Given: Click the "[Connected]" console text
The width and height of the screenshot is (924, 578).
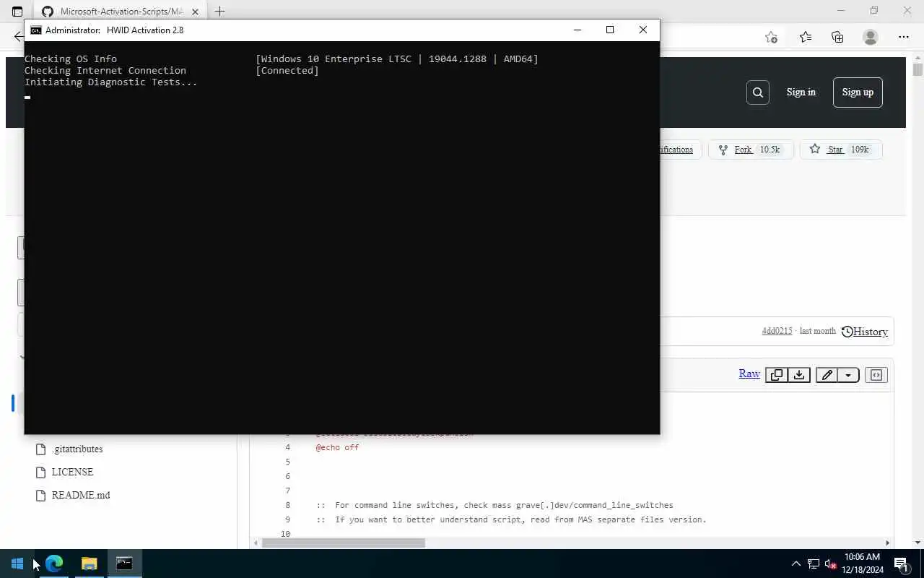Looking at the screenshot, I should coord(287,70).
